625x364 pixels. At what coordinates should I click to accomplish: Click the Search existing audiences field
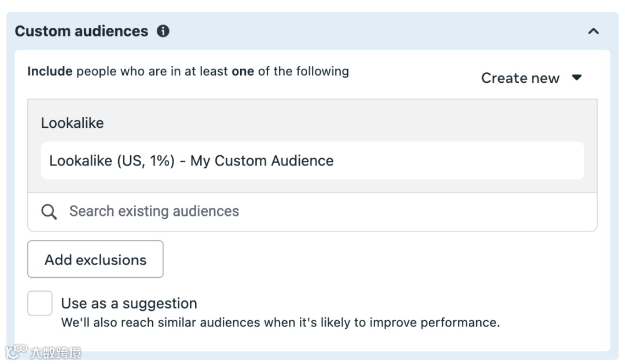click(x=154, y=211)
